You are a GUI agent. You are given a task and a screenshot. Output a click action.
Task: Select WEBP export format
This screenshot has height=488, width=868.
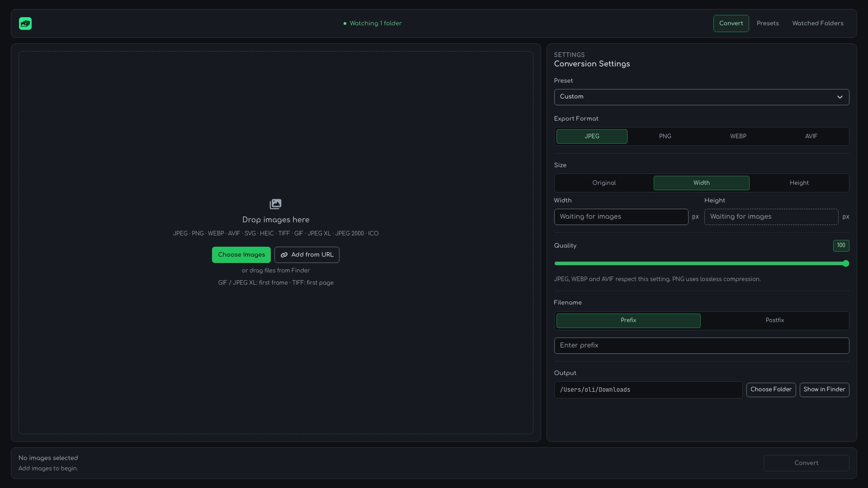click(x=738, y=136)
